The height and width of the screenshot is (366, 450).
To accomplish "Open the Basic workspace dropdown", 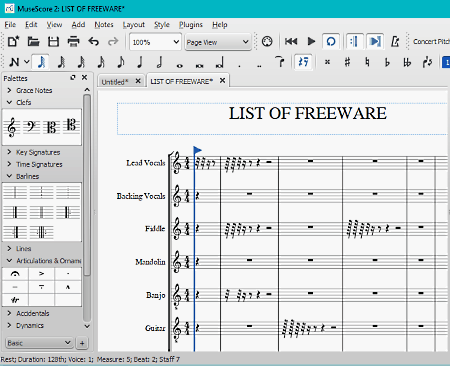I will pyautogui.click(x=39, y=343).
